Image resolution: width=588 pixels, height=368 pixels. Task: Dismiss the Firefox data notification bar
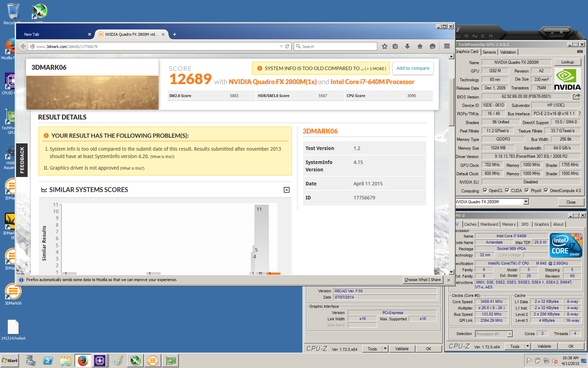449,280
